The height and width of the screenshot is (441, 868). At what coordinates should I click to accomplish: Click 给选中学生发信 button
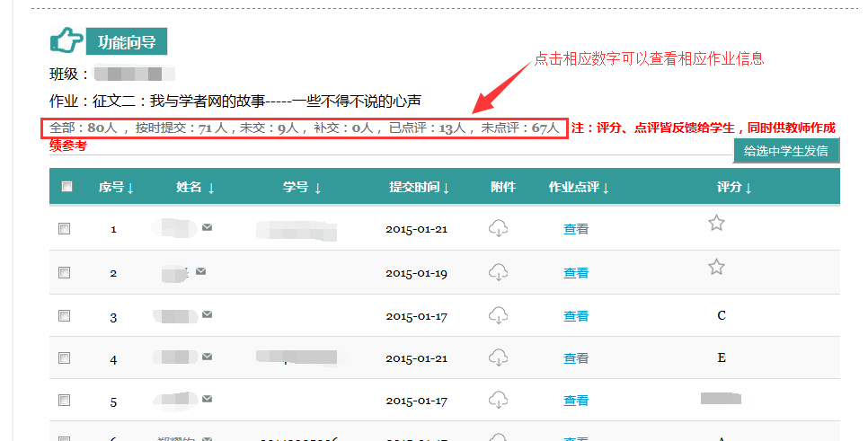click(786, 151)
